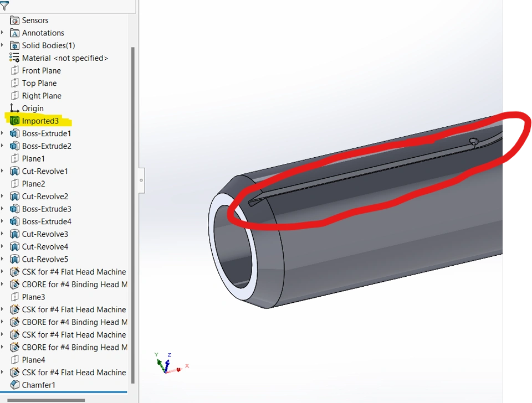Screen dimensions: 532x403
Task: Expand the Solid Bodies(1) node
Action: click(2, 45)
